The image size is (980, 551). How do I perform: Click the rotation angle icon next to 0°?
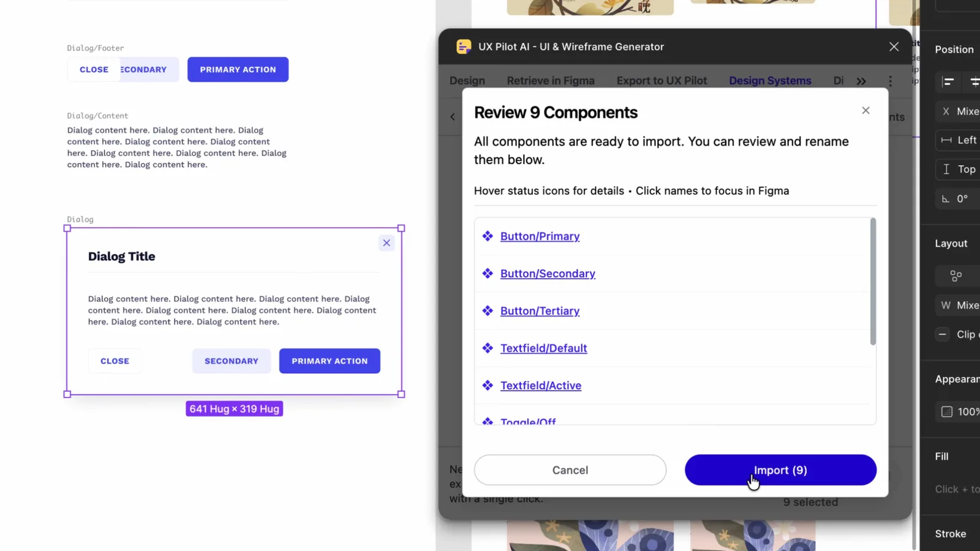click(946, 198)
